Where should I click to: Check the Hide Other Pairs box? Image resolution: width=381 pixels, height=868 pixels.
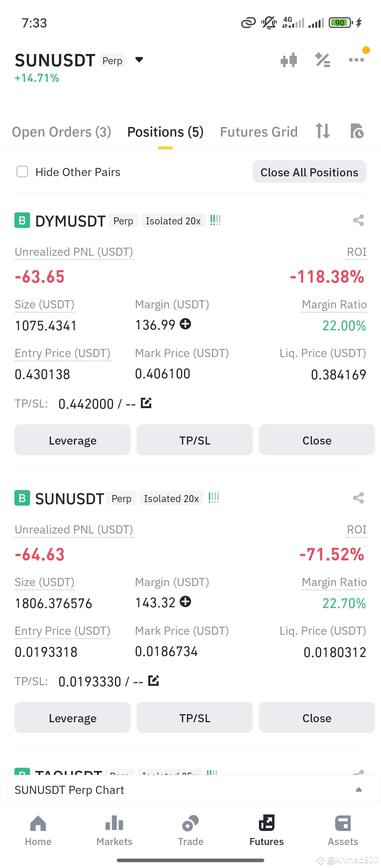pyautogui.click(x=22, y=172)
